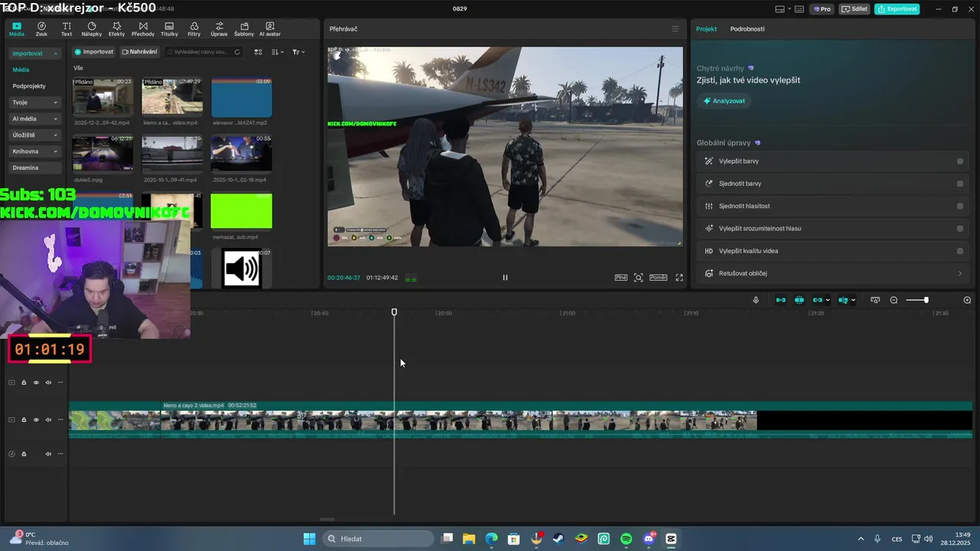The image size is (980, 551).
Task: Lock the audio track
Action: [24, 454]
